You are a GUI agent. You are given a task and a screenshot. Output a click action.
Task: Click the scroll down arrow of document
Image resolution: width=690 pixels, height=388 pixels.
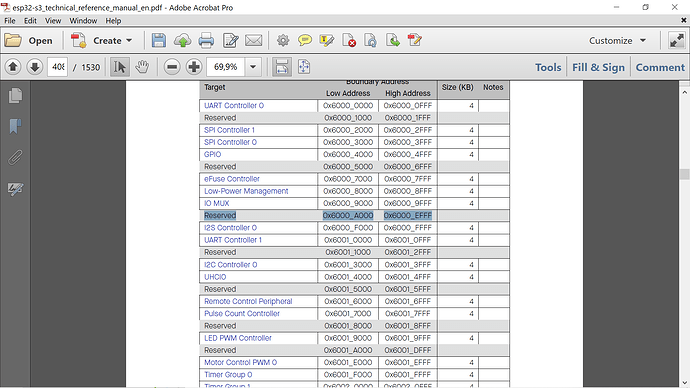tap(684, 383)
